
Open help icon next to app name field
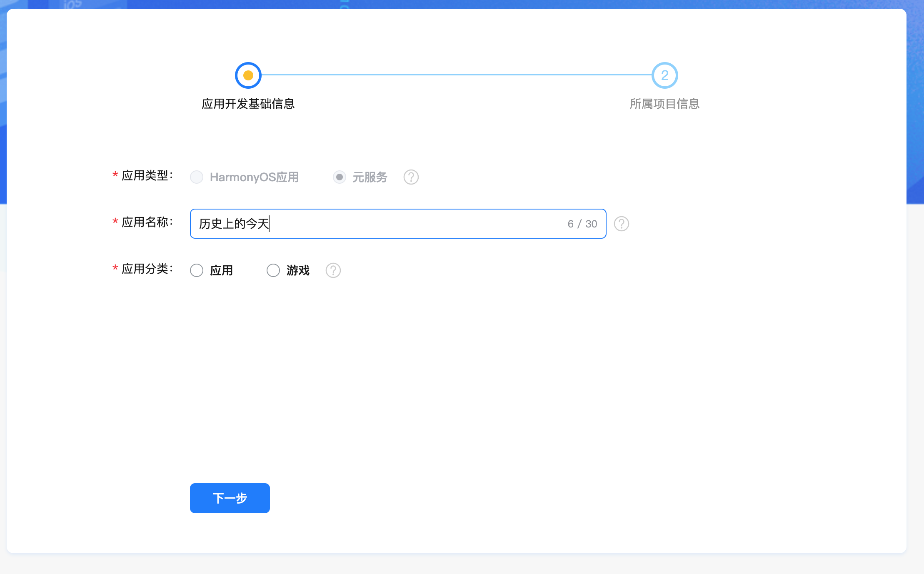pyautogui.click(x=621, y=224)
